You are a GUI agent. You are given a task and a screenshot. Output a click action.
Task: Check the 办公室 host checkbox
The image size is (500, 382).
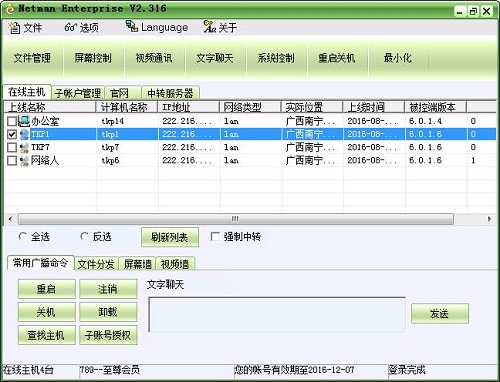(12, 121)
